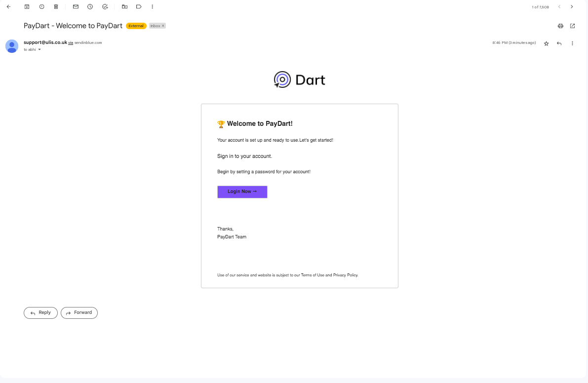The width and height of the screenshot is (588, 383).
Task: Reply using the arrow icon near timestamp
Action: (x=559, y=43)
